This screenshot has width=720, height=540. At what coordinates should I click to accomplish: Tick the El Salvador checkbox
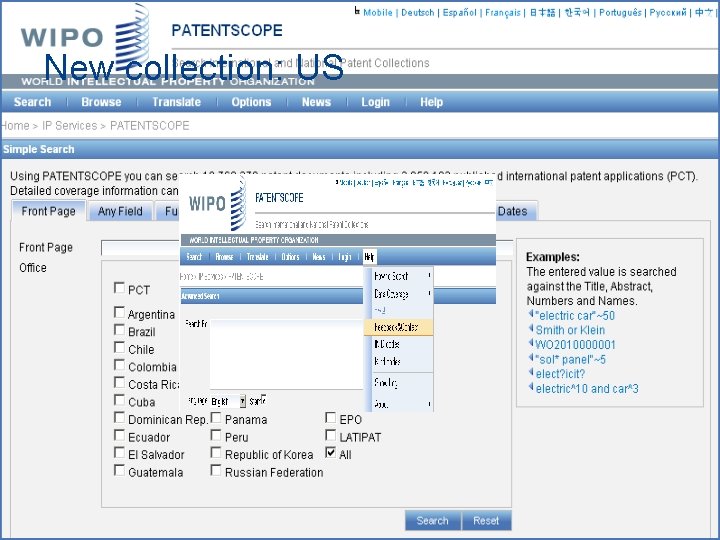[119, 453]
